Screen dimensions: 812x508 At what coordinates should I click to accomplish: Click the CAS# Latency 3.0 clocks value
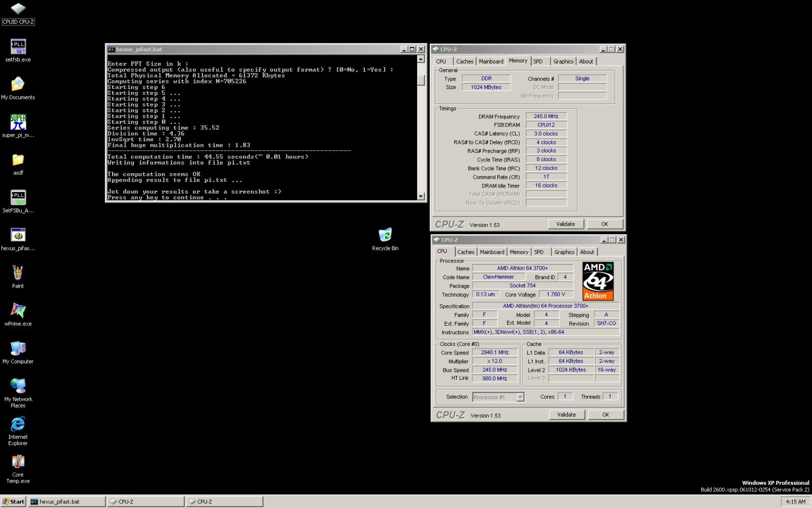click(546, 134)
